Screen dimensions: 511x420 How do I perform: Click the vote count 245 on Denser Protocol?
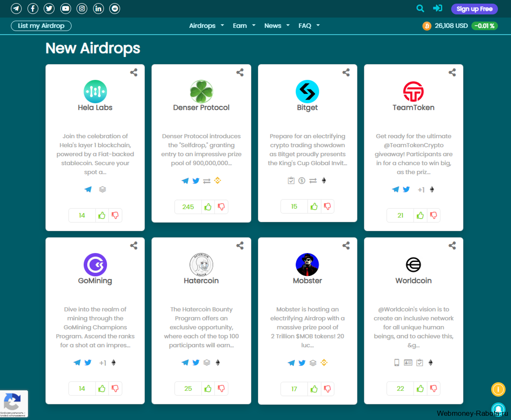point(188,207)
